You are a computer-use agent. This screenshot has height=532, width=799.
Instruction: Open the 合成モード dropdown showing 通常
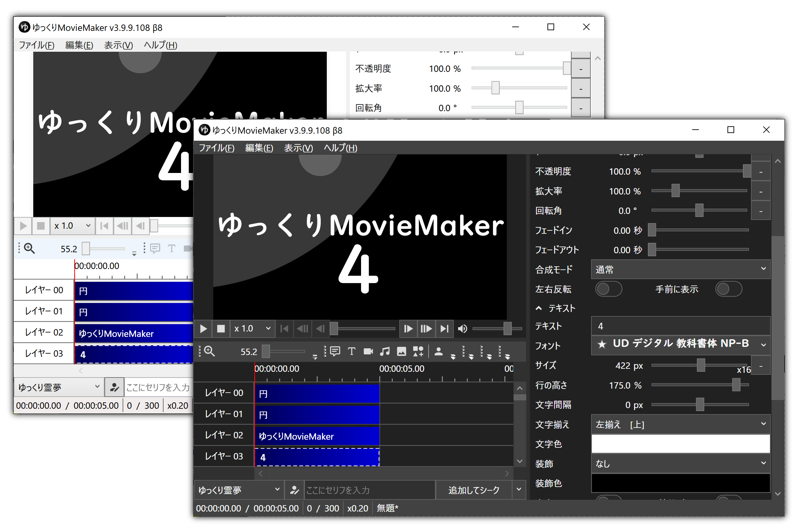tap(680, 270)
